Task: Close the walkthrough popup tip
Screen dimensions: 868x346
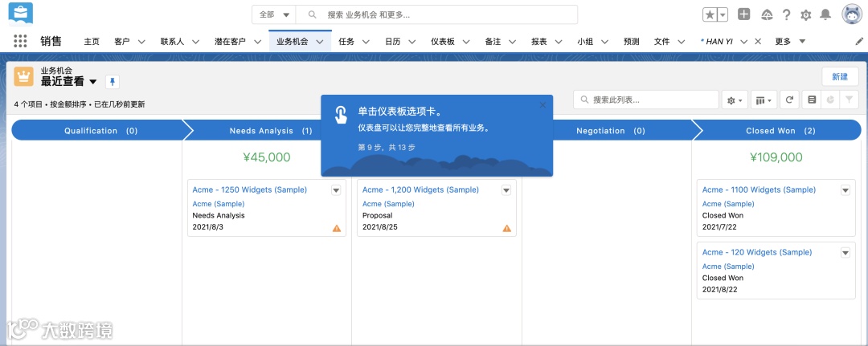Action: 542,105
